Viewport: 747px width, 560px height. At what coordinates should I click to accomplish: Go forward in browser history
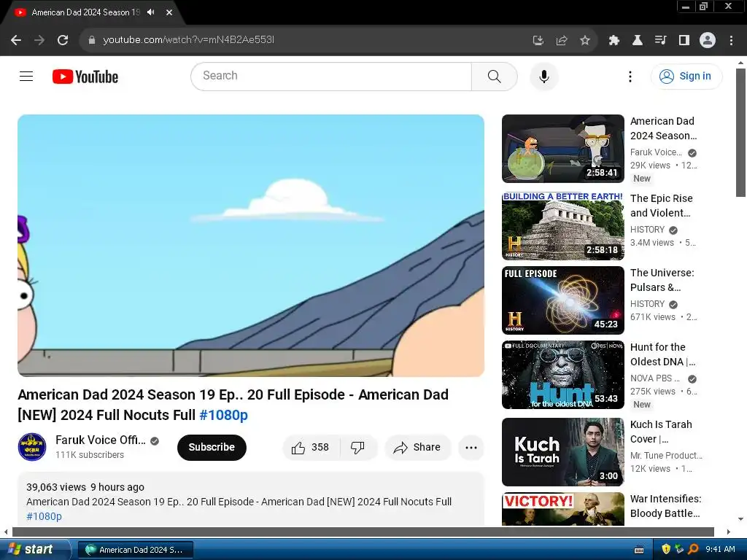click(x=39, y=40)
